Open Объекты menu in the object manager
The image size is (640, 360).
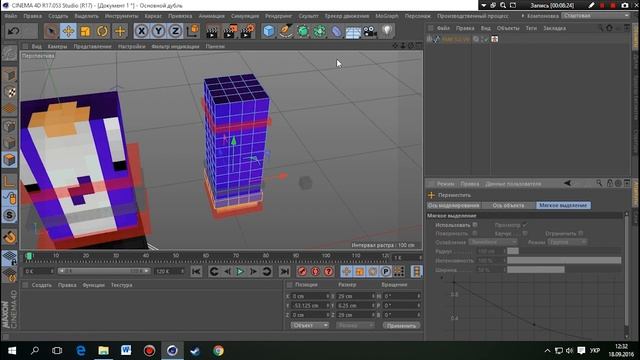[508, 28]
